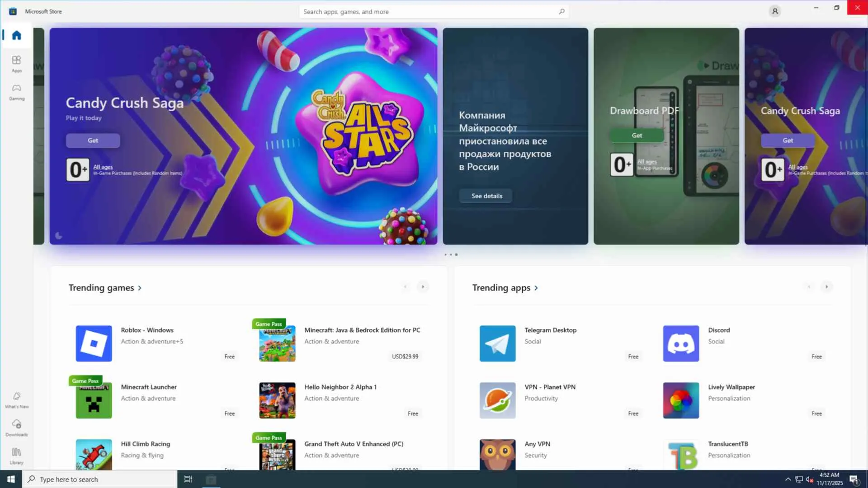Open the Discord app icon
The image size is (868, 488).
point(681,343)
